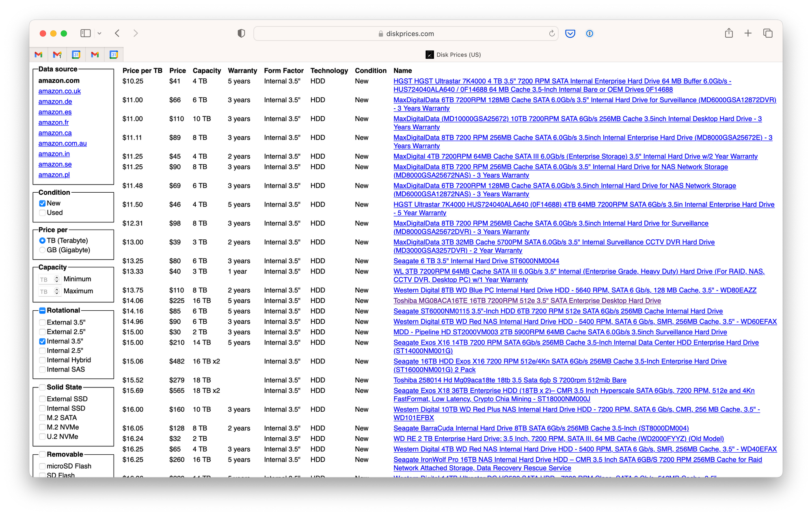This screenshot has height=516, width=812.
Task: Open Seagate BarraCuda 8TB ST8000DM004 link
Action: (x=541, y=428)
